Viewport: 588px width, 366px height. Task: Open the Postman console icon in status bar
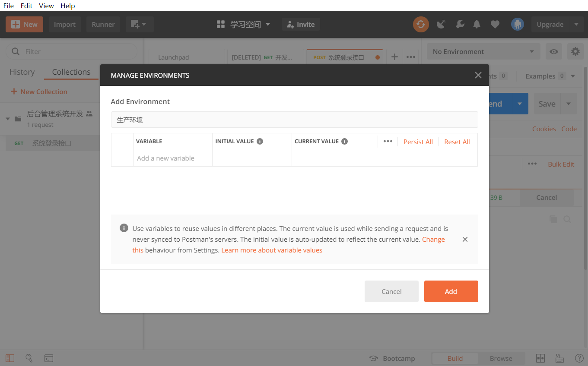[49, 358]
